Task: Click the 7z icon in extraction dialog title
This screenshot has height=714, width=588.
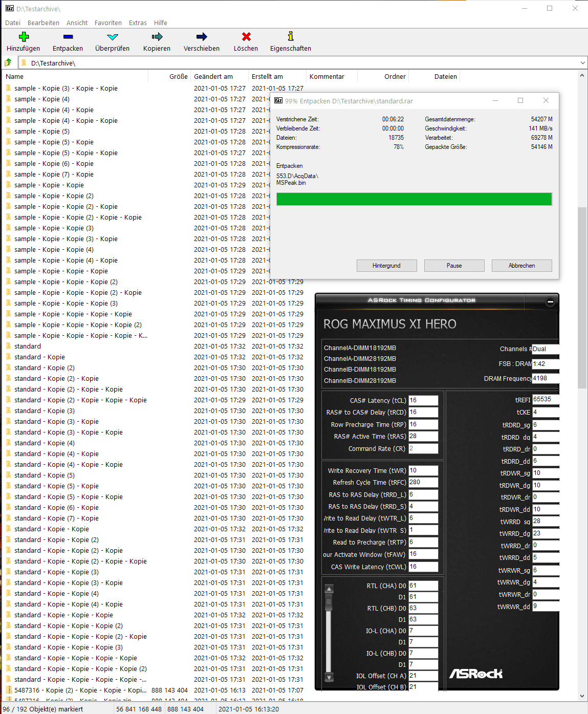Action: click(278, 101)
